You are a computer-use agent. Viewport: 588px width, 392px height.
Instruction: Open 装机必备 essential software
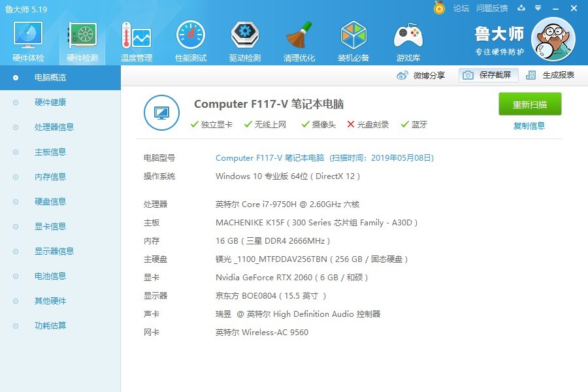point(353,39)
